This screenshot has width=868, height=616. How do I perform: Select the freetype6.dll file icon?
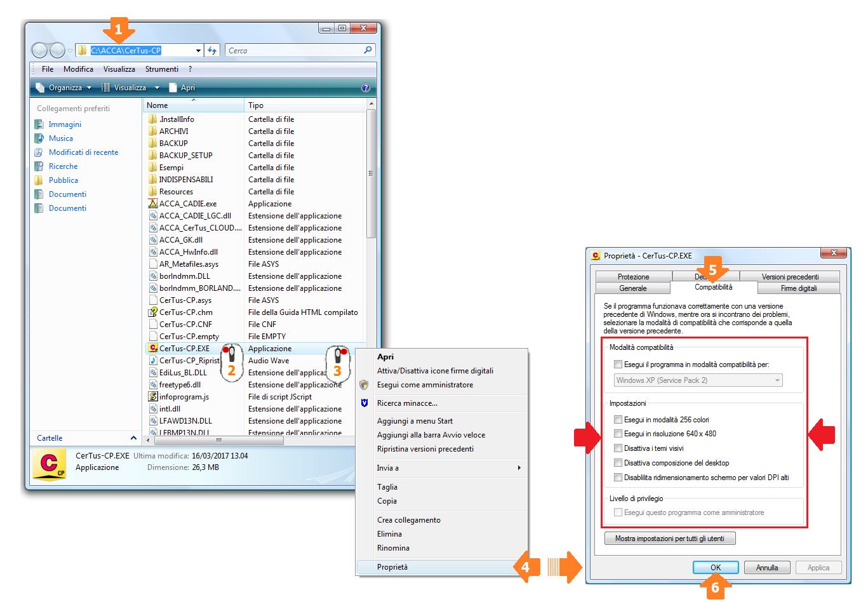click(x=152, y=384)
